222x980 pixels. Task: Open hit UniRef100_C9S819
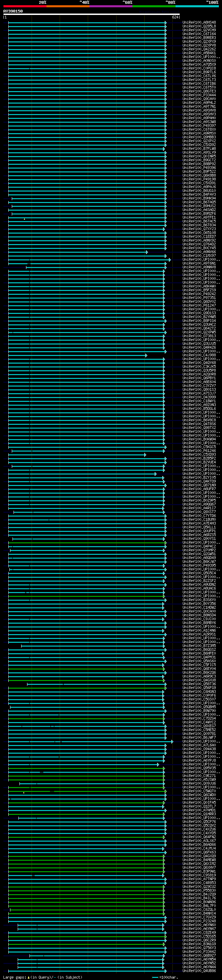click(x=199, y=875)
